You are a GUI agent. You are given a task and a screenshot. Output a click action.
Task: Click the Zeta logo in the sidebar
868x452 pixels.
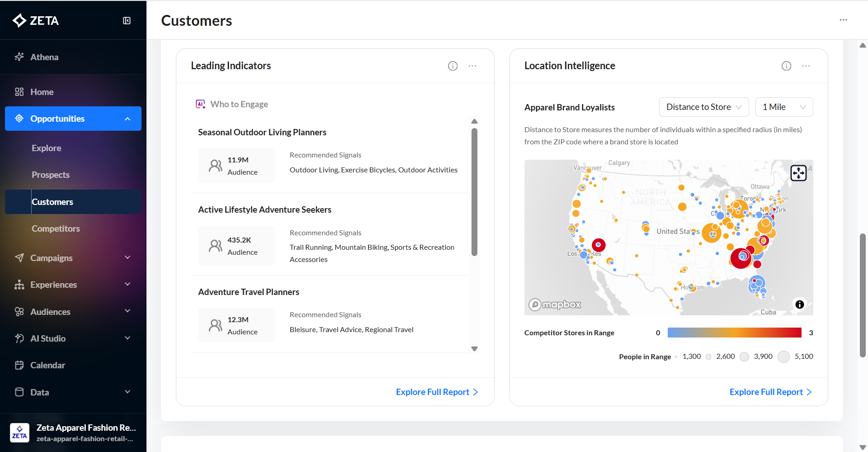point(36,21)
